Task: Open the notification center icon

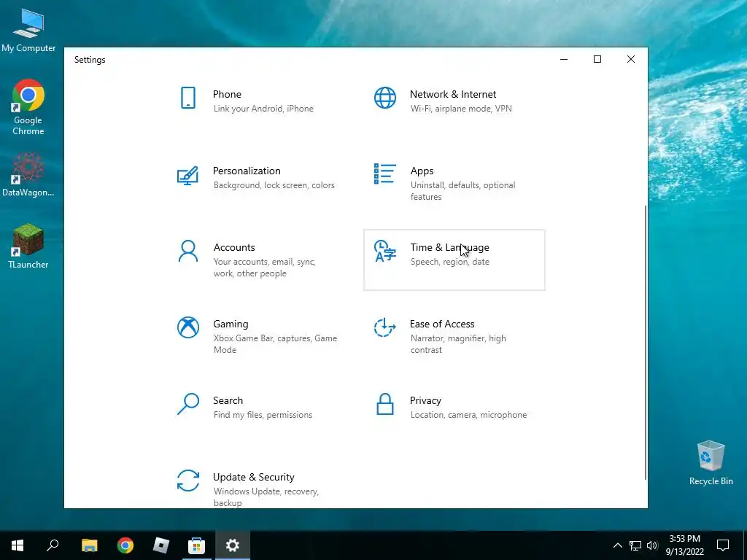Action: [723, 545]
